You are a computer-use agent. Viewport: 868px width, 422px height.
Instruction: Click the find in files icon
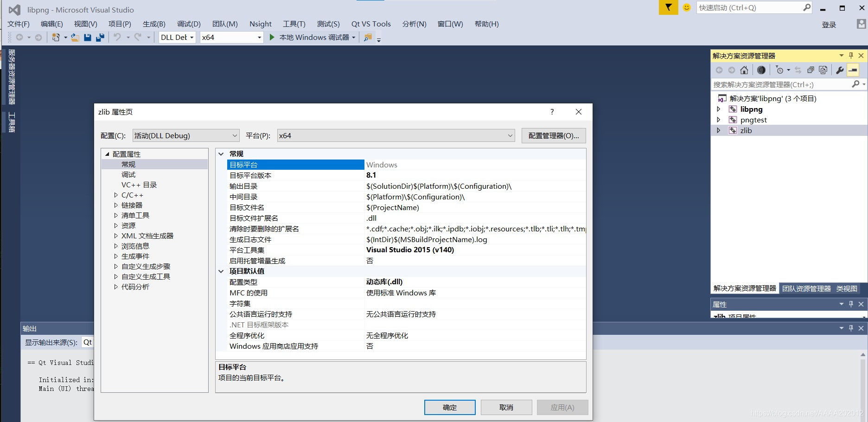point(368,38)
